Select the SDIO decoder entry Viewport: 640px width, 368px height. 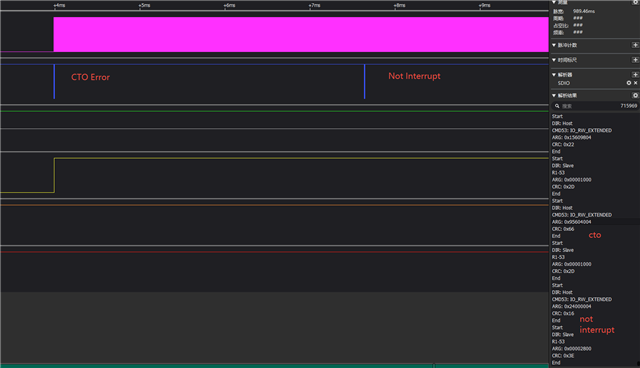[564, 83]
